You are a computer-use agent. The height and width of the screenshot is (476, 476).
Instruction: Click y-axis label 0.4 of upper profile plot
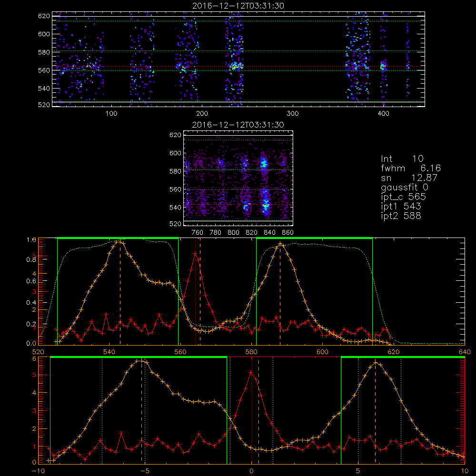(31, 302)
